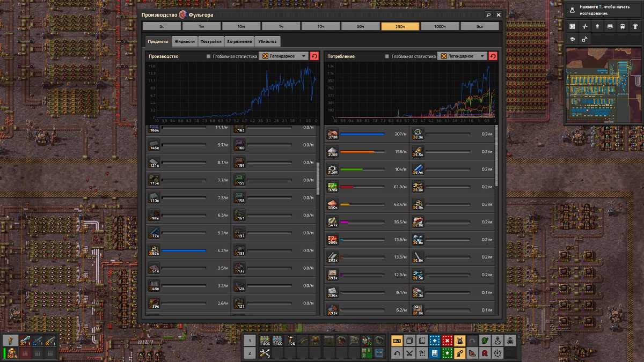The width and height of the screenshot is (644, 362).
Task: Open the remote view satellite icon
Action: point(585,39)
